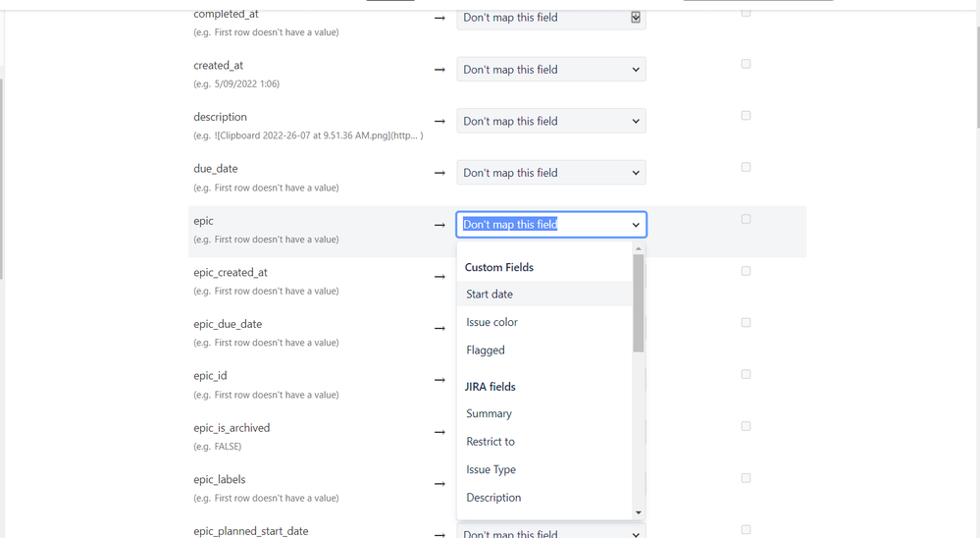Screen dimensions: 980x538
Task: Tick the epic_due_date map value checkbox
Action: pos(746,323)
